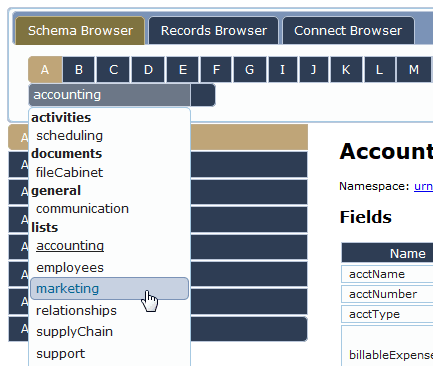Choose fileCabinet under documents
This screenshot has height=366, width=433.
click(x=70, y=172)
